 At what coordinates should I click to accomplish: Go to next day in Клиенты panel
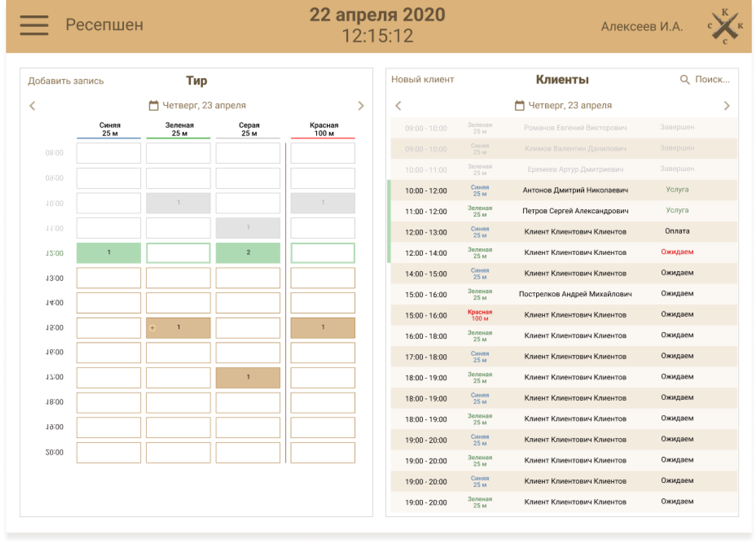tap(727, 106)
